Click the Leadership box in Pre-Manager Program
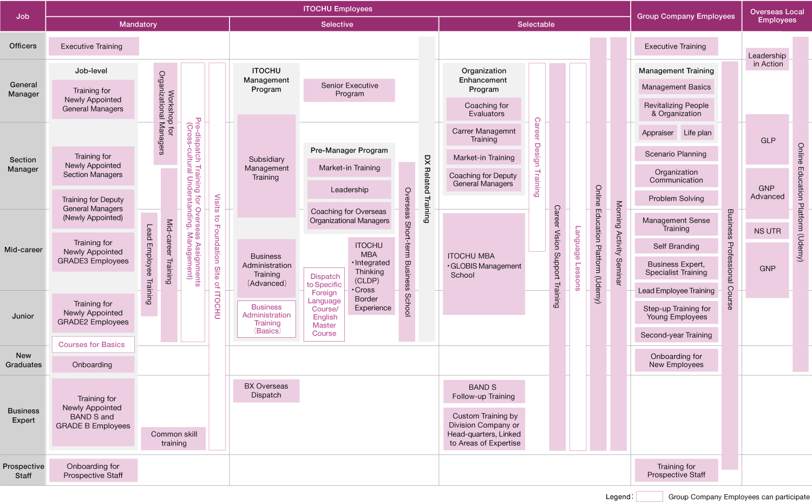Image resolution: width=812 pixels, height=504 pixels. [x=349, y=190]
